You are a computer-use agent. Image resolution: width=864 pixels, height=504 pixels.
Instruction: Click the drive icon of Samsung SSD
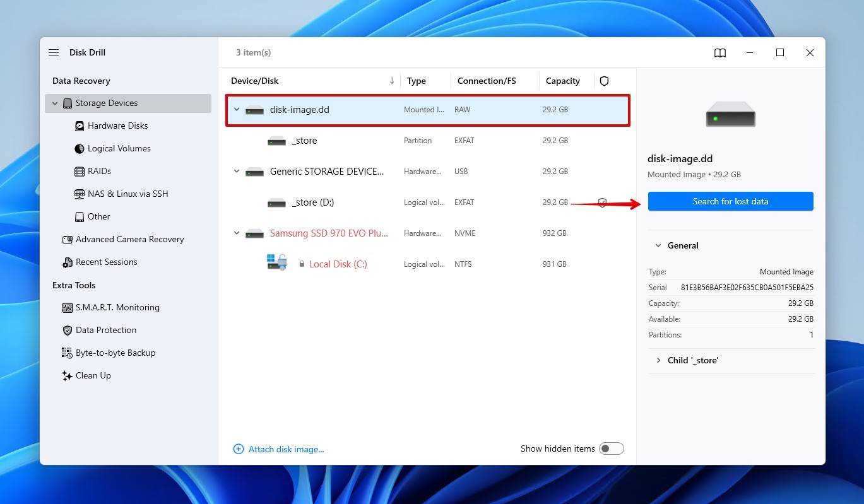tap(255, 234)
